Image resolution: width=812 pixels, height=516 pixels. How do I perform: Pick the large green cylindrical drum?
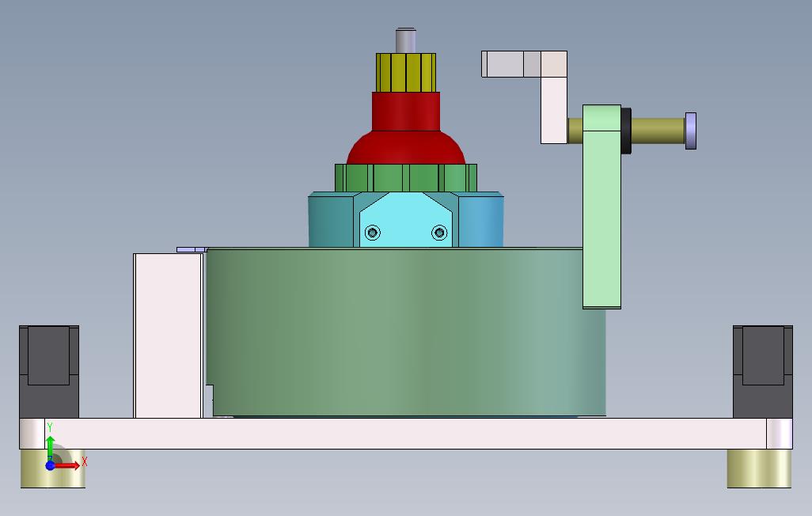tap(406, 332)
